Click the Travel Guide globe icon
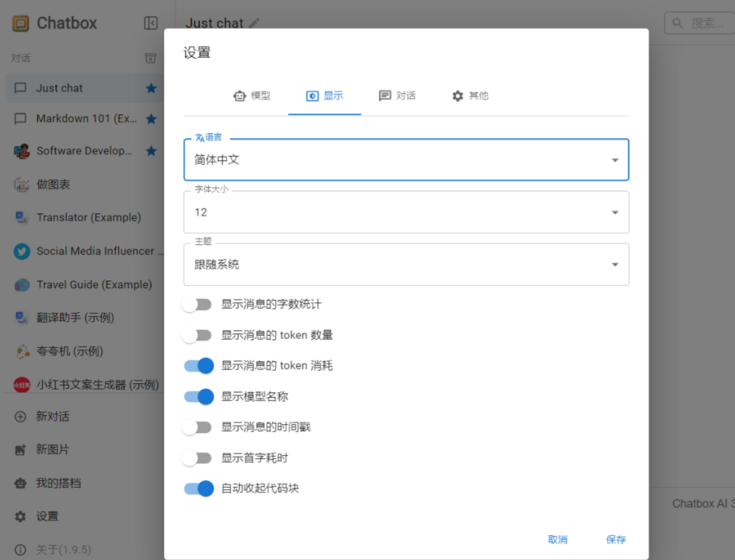735x560 pixels. coord(21,285)
